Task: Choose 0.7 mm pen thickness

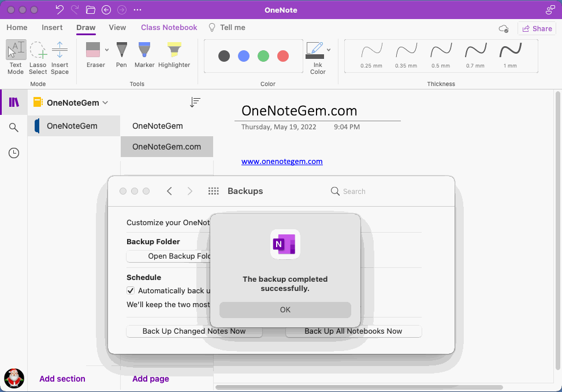Action: point(475,55)
